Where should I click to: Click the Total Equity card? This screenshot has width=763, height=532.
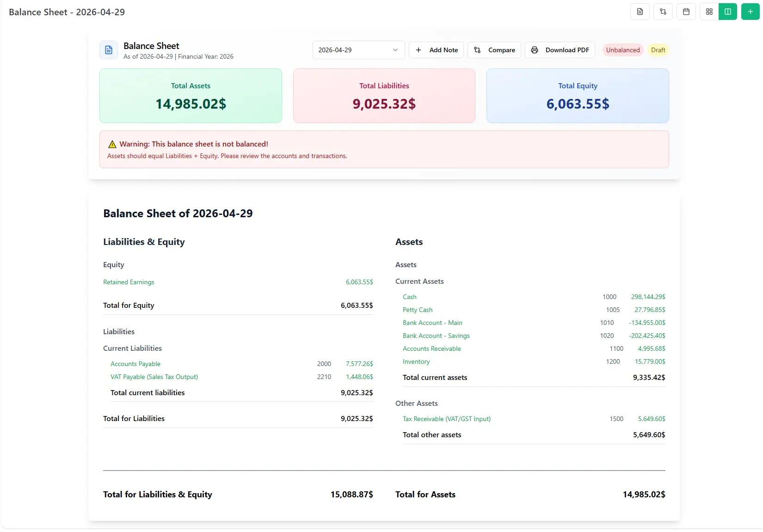pos(578,96)
